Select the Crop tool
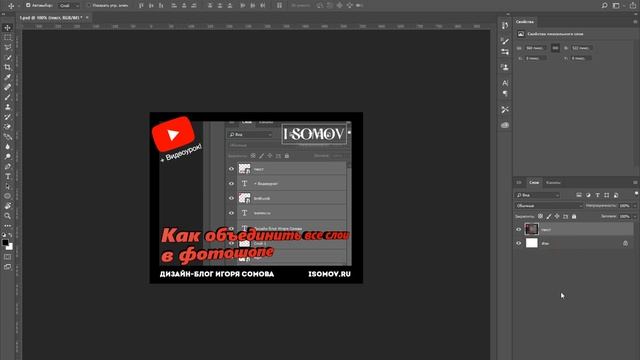640x360 pixels. pos(7,67)
